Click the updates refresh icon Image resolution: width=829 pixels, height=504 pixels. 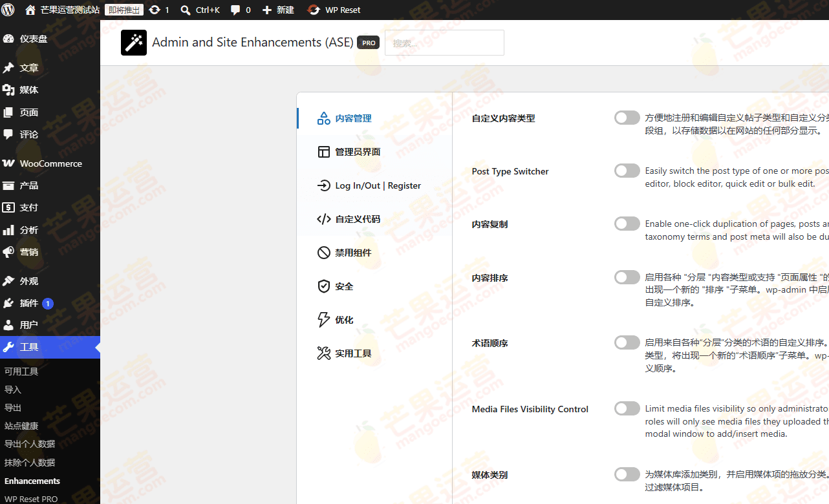(155, 10)
